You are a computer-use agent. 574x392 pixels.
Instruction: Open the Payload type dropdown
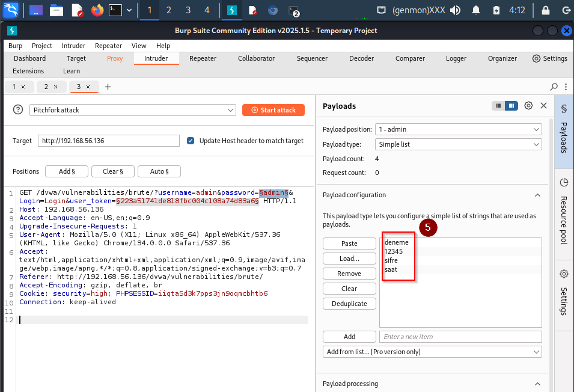pyautogui.click(x=459, y=144)
